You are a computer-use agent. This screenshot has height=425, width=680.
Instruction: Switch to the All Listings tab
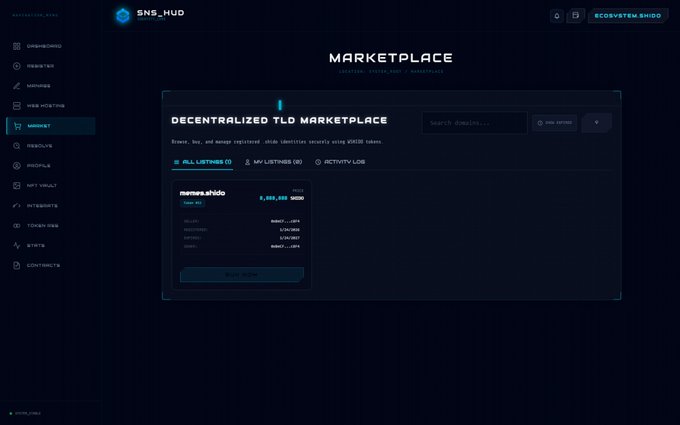click(202, 162)
